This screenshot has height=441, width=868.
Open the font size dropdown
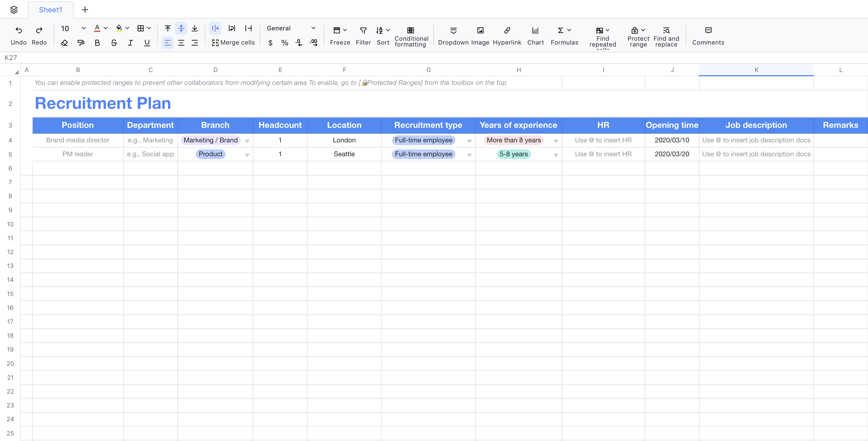84,28
